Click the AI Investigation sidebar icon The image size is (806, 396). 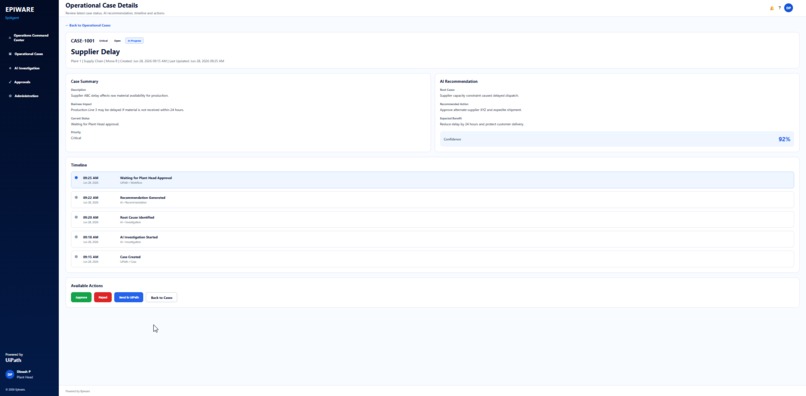(x=10, y=68)
